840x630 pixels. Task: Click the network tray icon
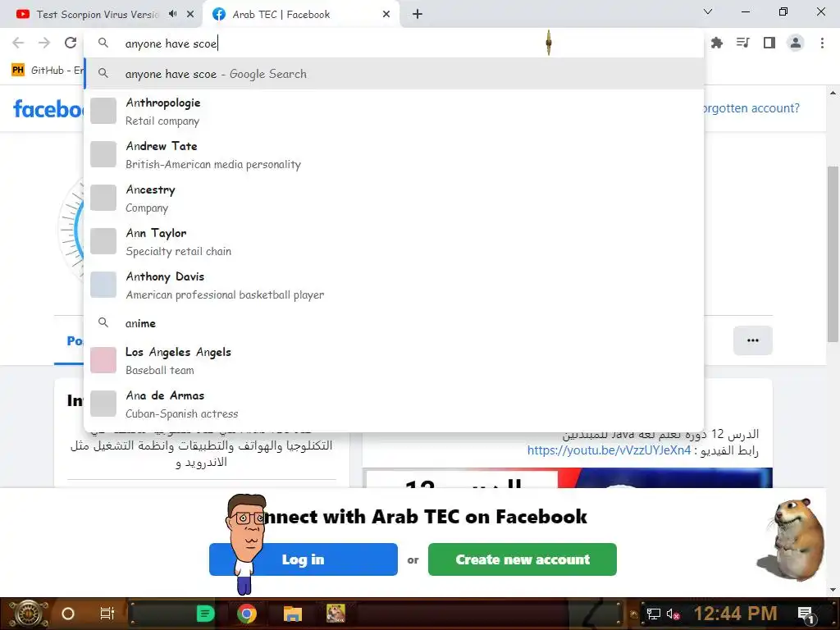(653, 614)
